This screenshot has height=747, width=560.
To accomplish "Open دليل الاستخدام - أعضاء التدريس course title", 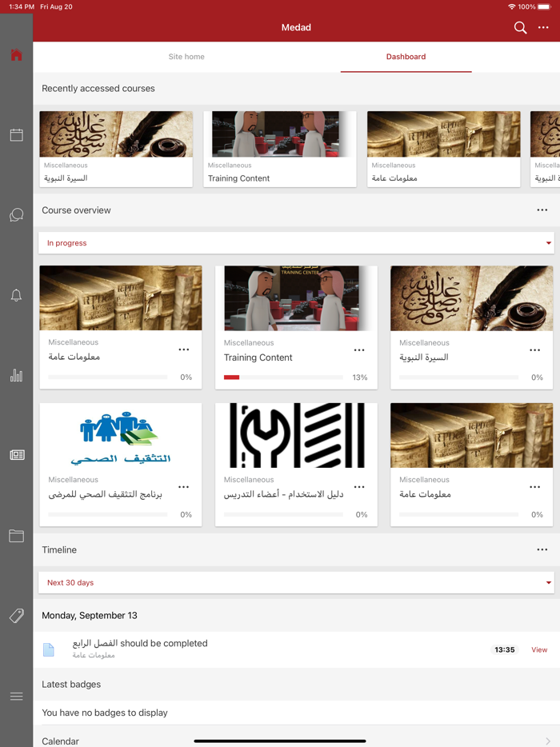I will pos(283,494).
